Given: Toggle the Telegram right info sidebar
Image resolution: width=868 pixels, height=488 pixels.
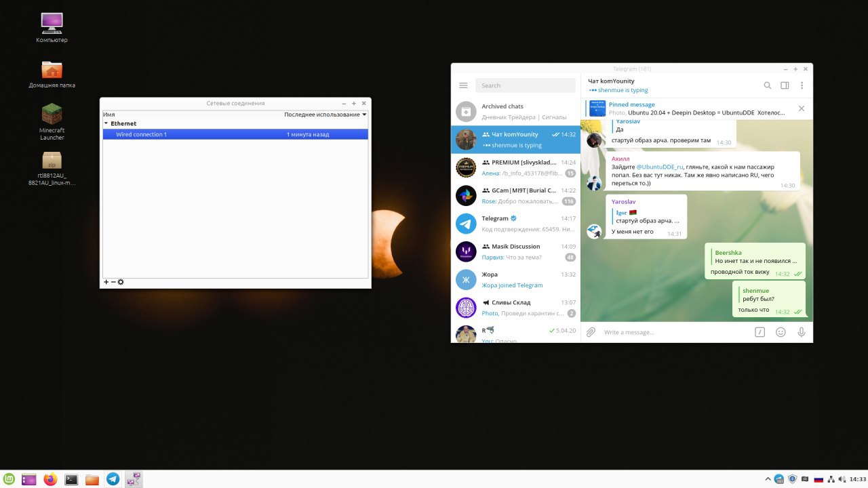Looking at the screenshot, I should (785, 85).
